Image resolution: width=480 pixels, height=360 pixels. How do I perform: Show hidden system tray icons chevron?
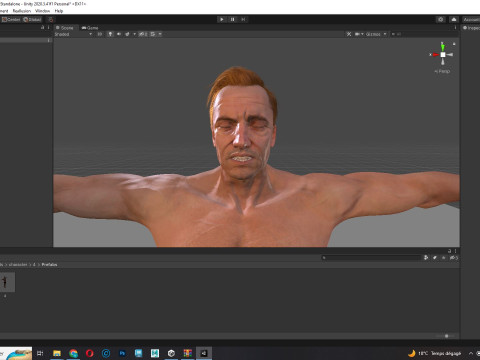[471, 353]
